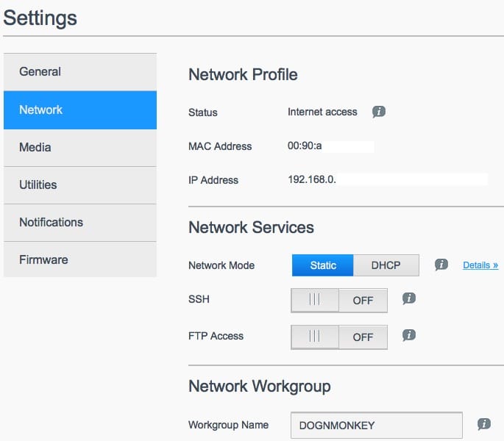Image resolution: width=504 pixels, height=441 pixels.
Task: Select the Network settings tab
Action: tap(80, 110)
